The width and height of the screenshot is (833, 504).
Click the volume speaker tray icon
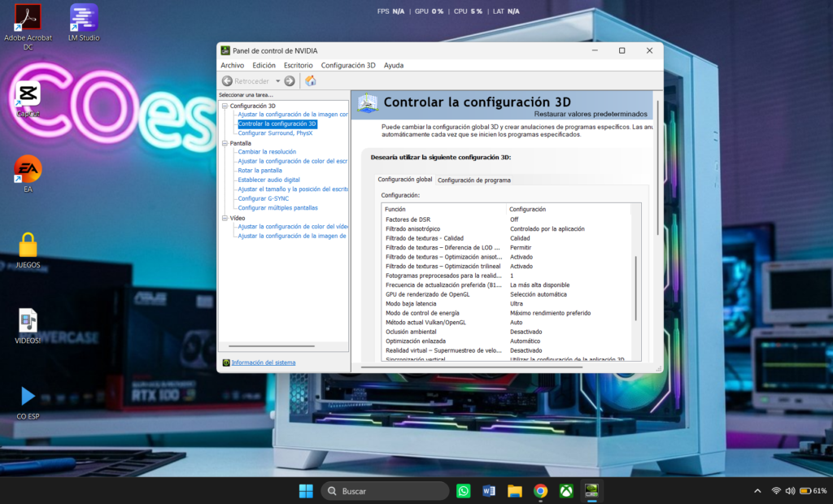[x=790, y=491]
